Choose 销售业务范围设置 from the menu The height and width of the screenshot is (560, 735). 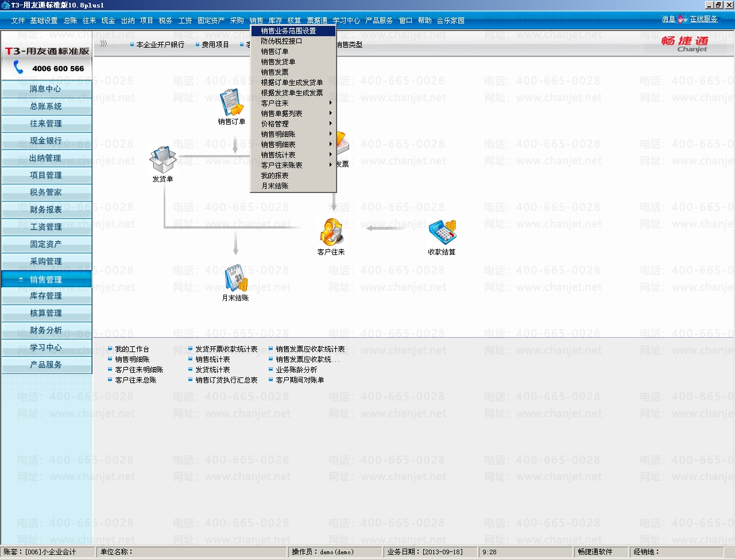pyautogui.click(x=293, y=31)
